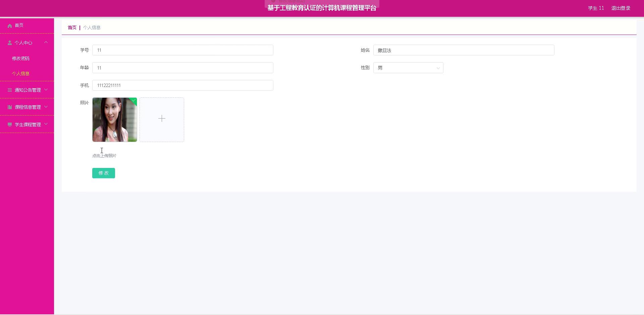Select 个人信息 in the sidebar menu

21,74
